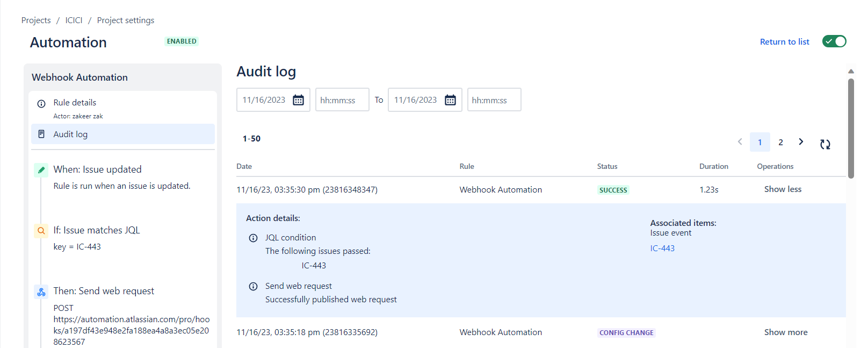Expand the config change entry with Show more
The image size is (868, 348).
786,332
